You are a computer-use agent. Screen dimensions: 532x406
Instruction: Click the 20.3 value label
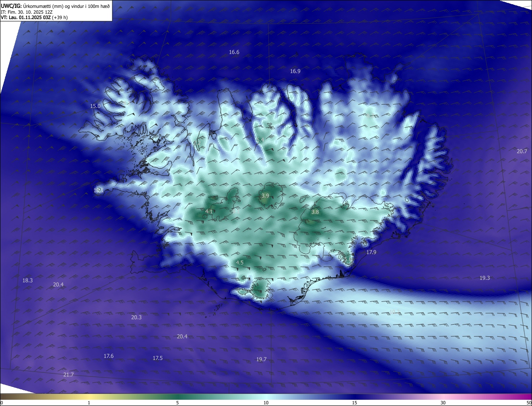point(136,318)
